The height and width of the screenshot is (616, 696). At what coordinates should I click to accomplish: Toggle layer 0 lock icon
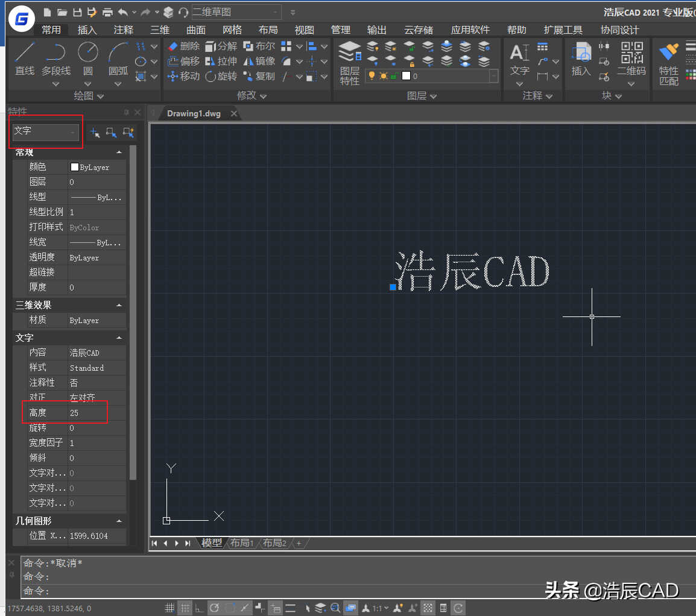pyautogui.click(x=394, y=76)
